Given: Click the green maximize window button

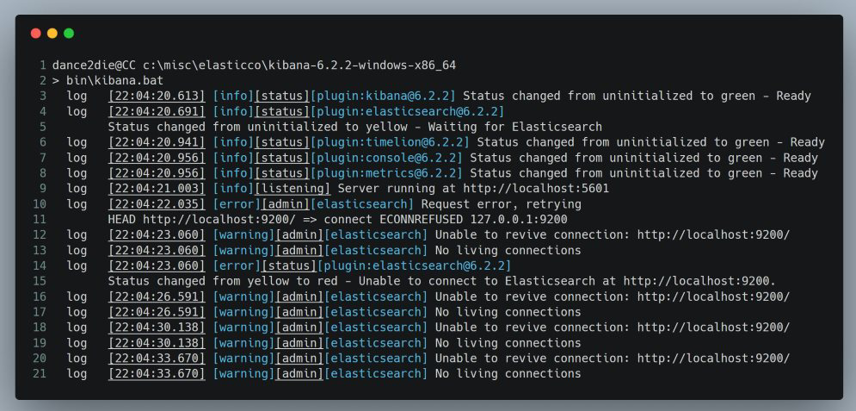Looking at the screenshot, I should (x=69, y=33).
